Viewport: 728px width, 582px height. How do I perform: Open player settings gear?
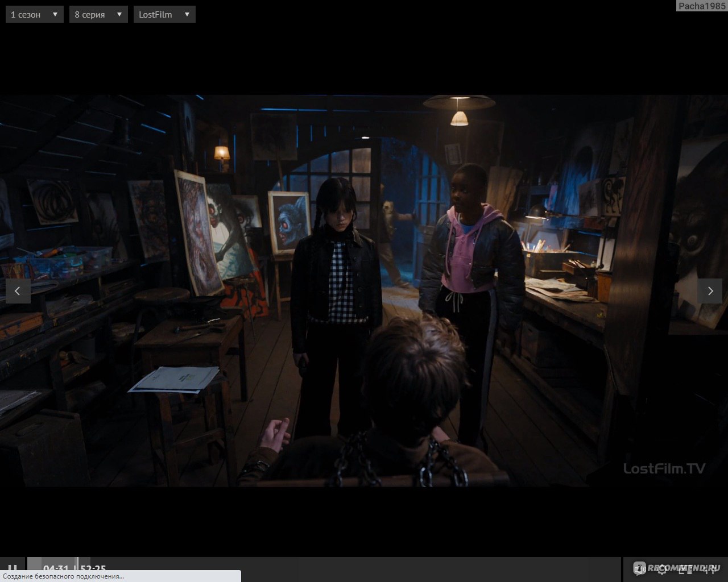pos(661,568)
